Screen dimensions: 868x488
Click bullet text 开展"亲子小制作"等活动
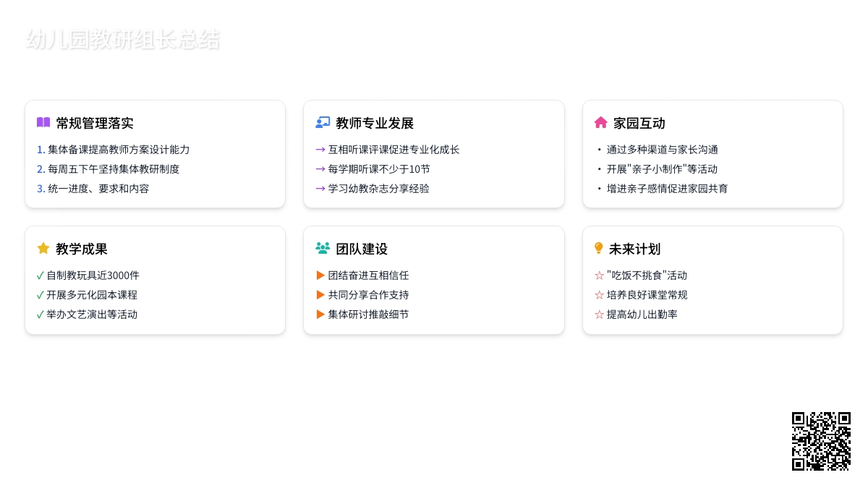pyautogui.click(x=662, y=169)
